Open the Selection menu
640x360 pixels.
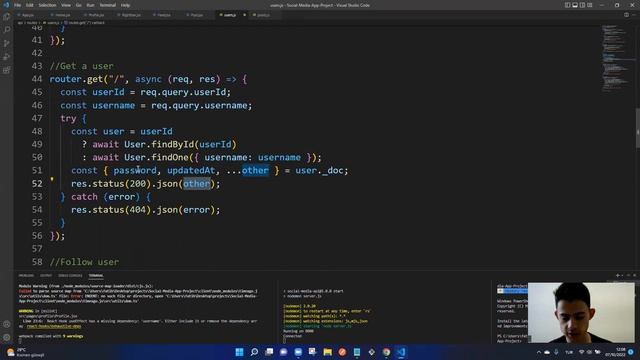[x=47, y=5]
